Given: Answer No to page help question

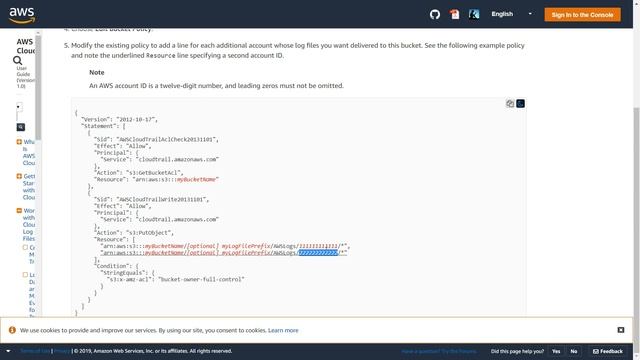Looking at the screenshot, I should [574, 351].
